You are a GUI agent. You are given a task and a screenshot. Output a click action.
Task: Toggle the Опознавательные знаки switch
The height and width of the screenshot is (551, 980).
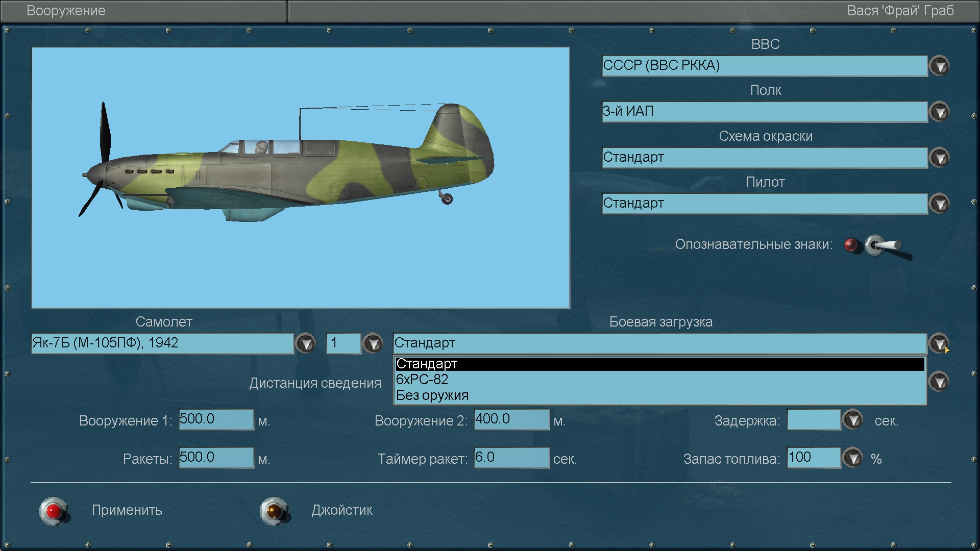(882, 245)
